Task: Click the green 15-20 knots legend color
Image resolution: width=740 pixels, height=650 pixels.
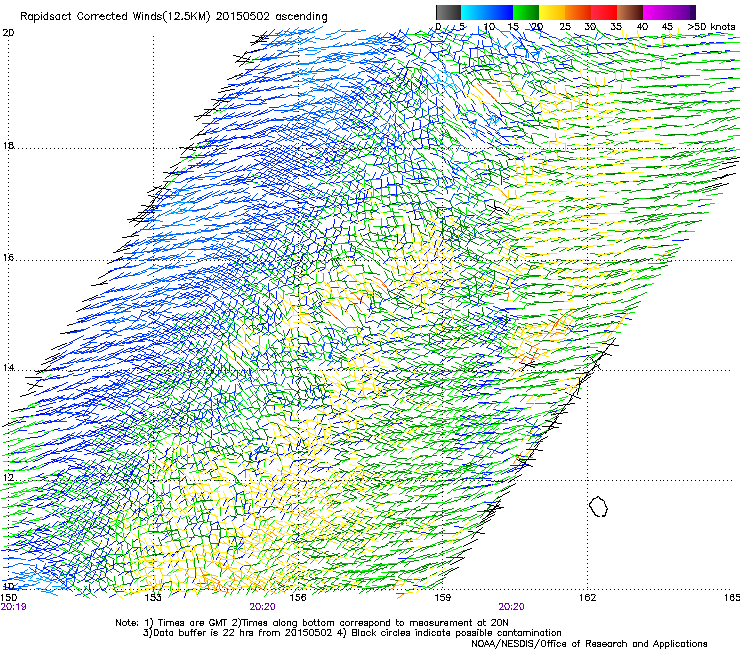Action: pyautogui.click(x=526, y=12)
